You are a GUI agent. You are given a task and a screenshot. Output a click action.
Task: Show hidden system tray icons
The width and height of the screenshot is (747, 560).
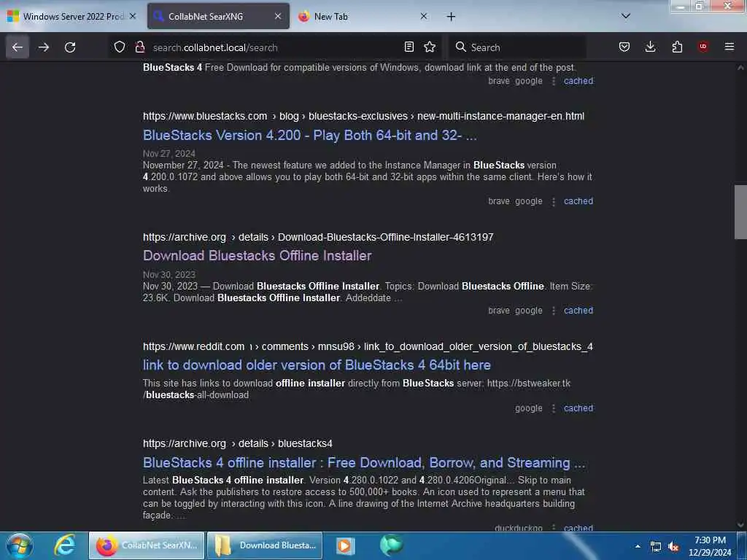pos(638,546)
